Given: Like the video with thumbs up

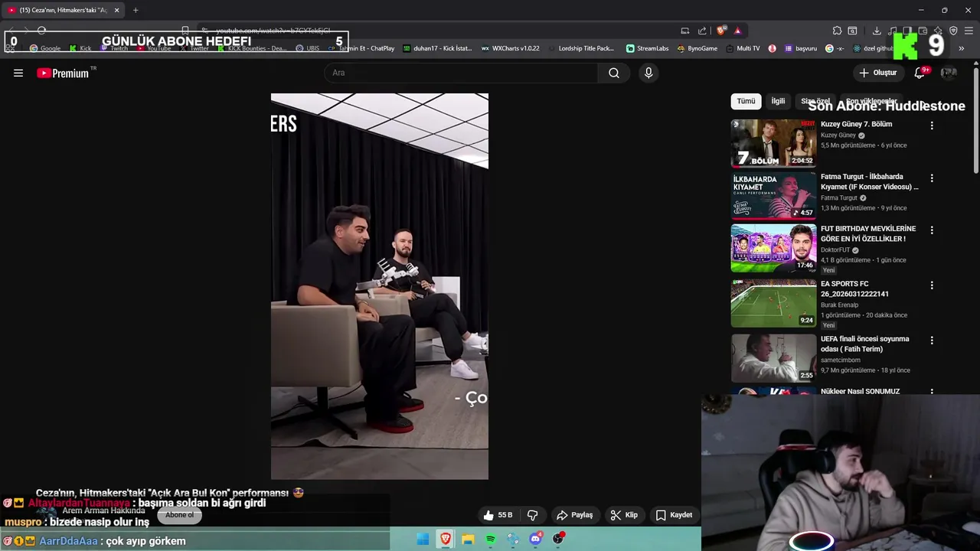Looking at the screenshot, I should point(497,515).
